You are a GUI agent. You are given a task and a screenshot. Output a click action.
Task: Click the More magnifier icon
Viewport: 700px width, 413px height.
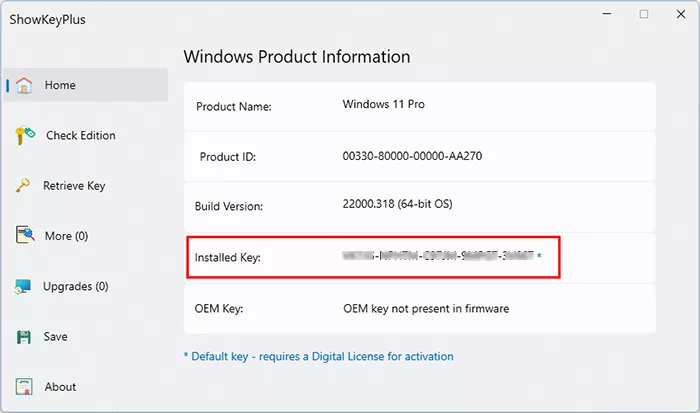click(x=25, y=236)
